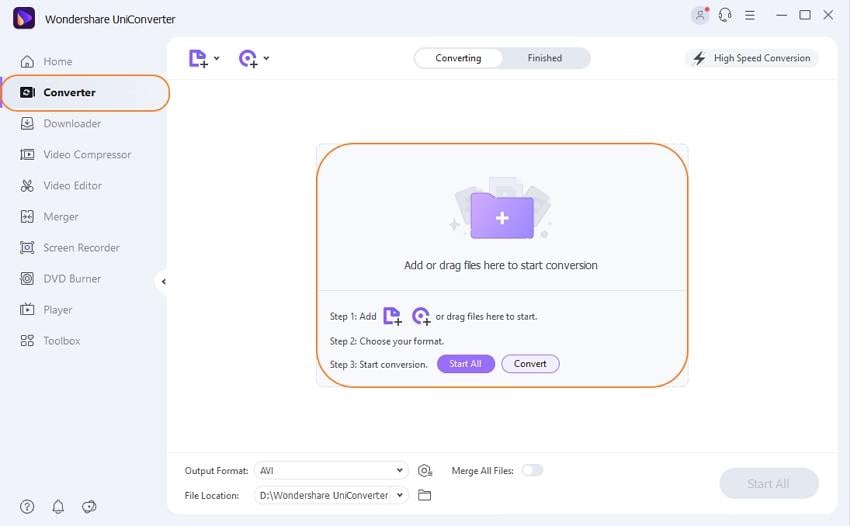Click the notification bell icon
This screenshot has width=850, height=526.
coord(58,506)
